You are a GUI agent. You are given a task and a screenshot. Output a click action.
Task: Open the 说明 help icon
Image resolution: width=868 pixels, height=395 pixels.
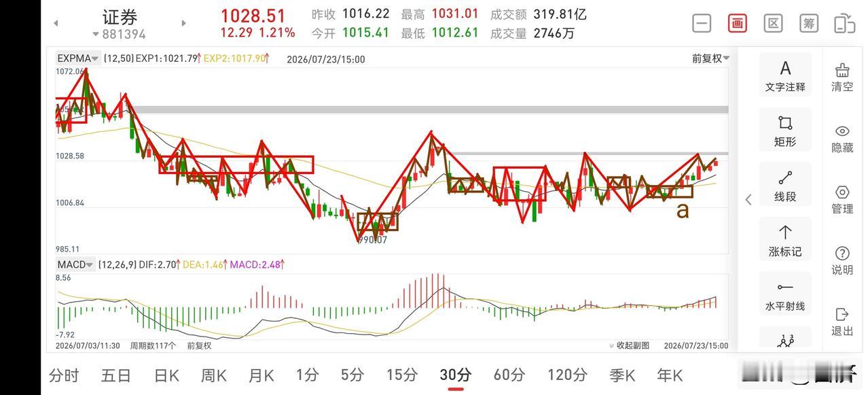pyautogui.click(x=842, y=260)
